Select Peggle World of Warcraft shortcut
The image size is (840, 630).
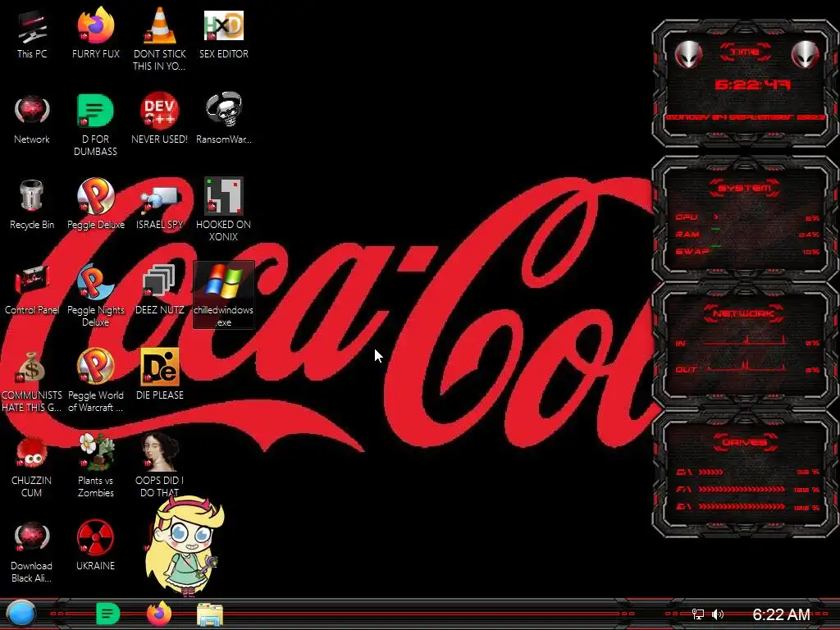[x=95, y=381]
